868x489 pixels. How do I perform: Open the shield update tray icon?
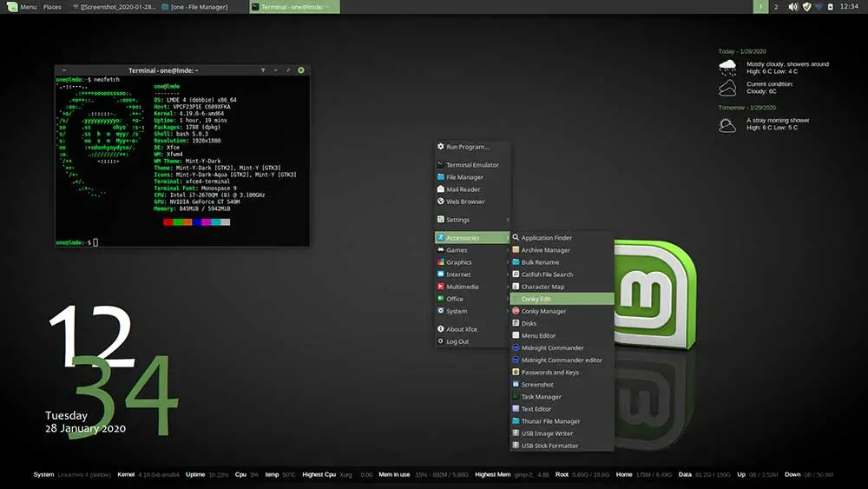pyautogui.click(x=806, y=7)
